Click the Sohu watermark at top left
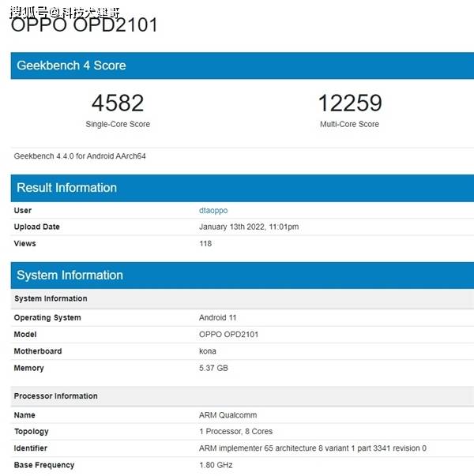 click(x=65, y=12)
